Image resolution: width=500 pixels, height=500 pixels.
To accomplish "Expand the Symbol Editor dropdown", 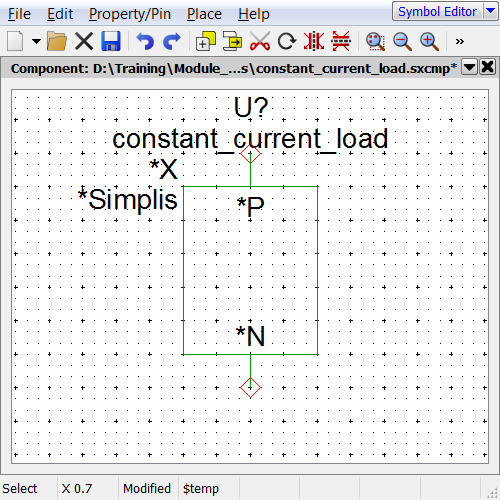I will (x=490, y=11).
